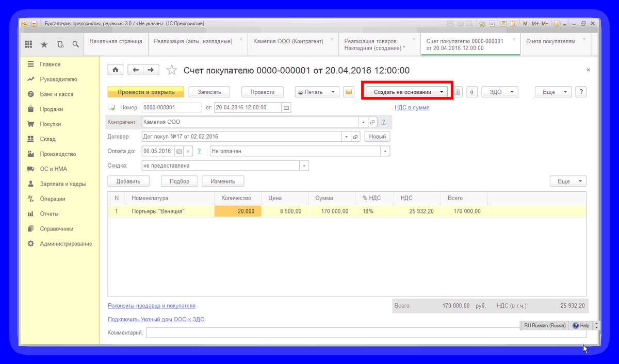The image size is (619, 364).
Task: Navigate forward with the right arrow
Action: [x=151, y=70]
